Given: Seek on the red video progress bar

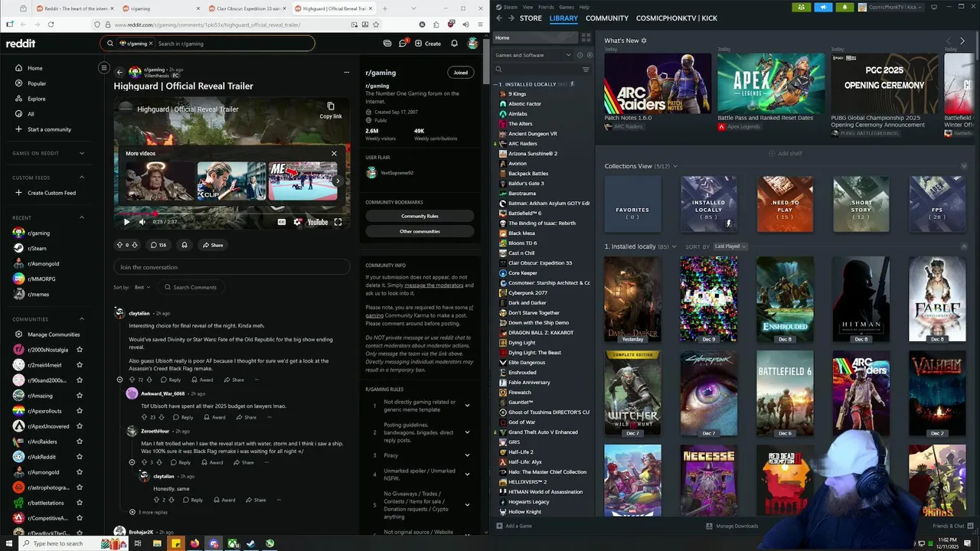Looking at the screenshot, I should coord(232,214).
